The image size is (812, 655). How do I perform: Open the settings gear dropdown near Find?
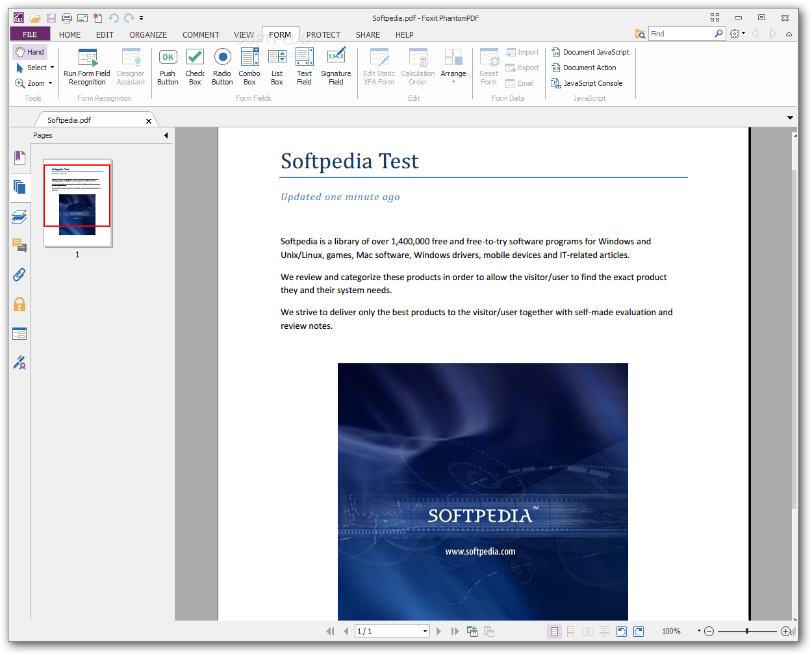pos(737,34)
